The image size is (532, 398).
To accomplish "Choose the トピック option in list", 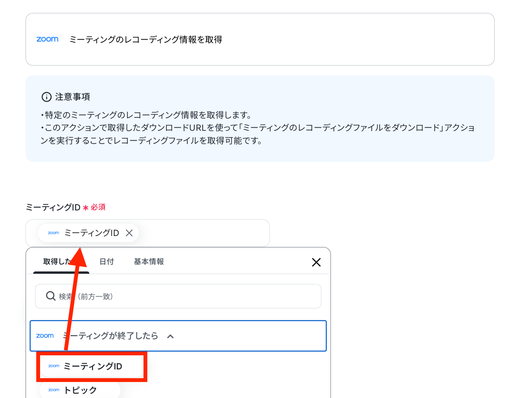I will [80, 390].
